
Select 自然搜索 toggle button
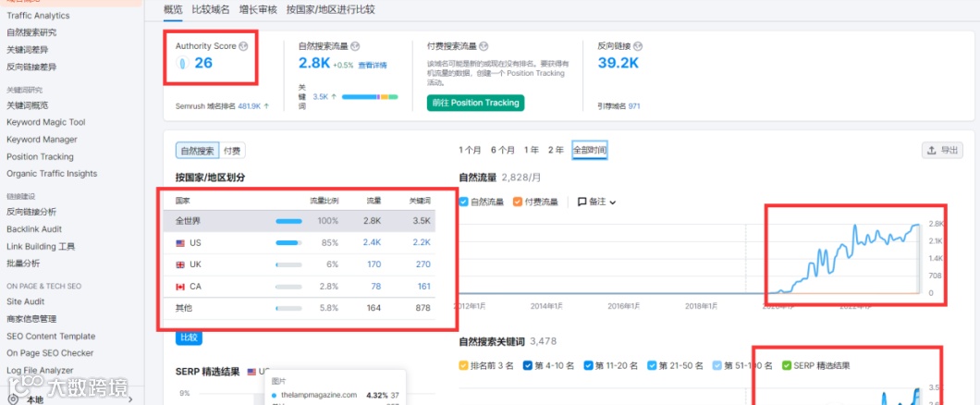pos(198,150)
